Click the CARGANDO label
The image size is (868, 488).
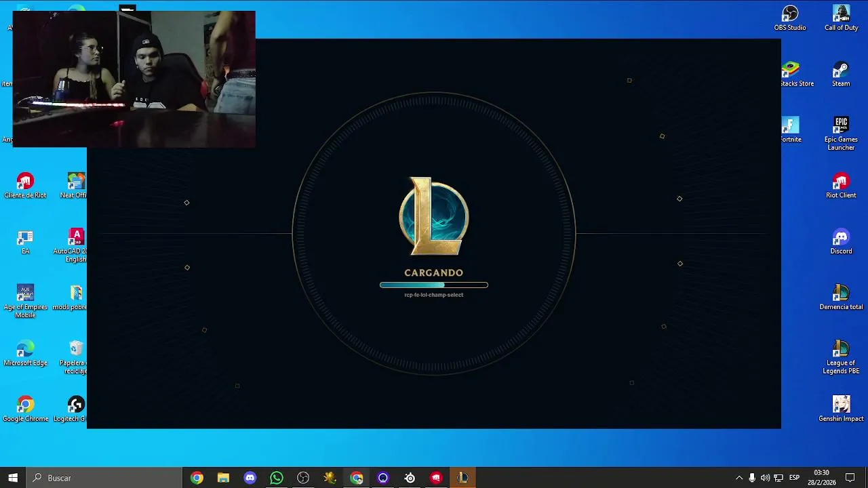coord(434,272)
